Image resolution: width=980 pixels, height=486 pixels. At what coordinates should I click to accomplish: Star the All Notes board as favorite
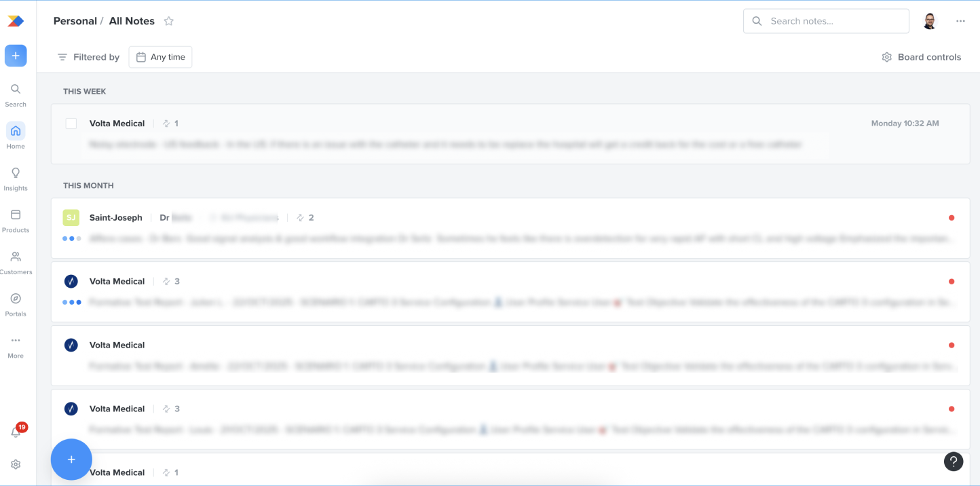click(x=169, y=21)
